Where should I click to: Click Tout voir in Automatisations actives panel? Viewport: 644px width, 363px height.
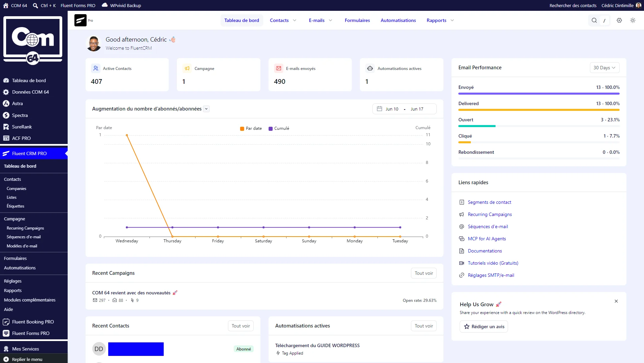click(x=424, y=326)
